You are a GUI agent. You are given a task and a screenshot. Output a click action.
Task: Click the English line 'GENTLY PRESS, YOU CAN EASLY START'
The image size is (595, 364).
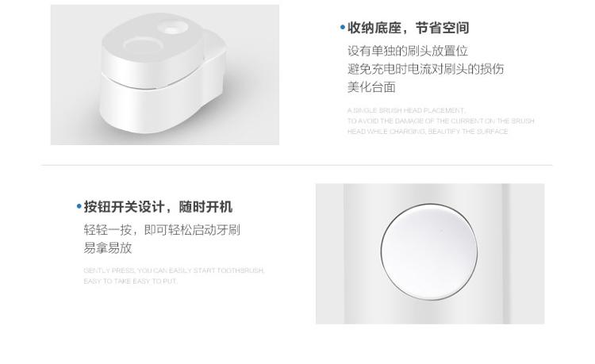coord(174,270)
